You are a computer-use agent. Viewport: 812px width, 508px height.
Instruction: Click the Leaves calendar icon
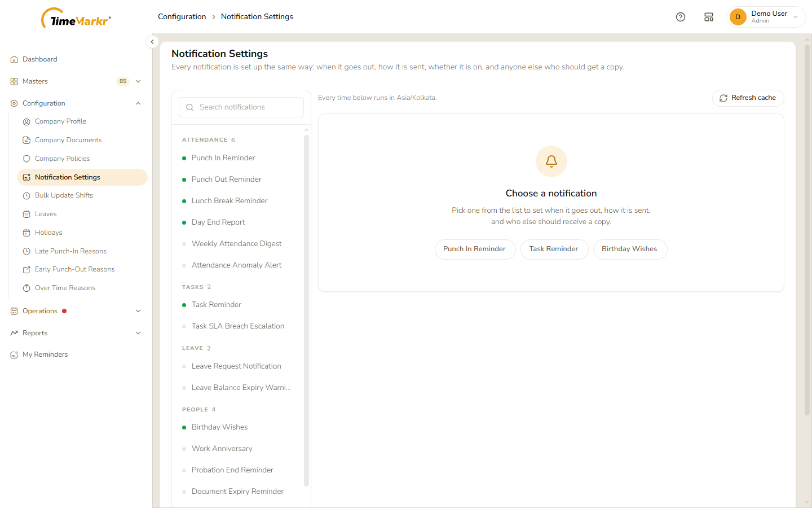tap(27, 214)
